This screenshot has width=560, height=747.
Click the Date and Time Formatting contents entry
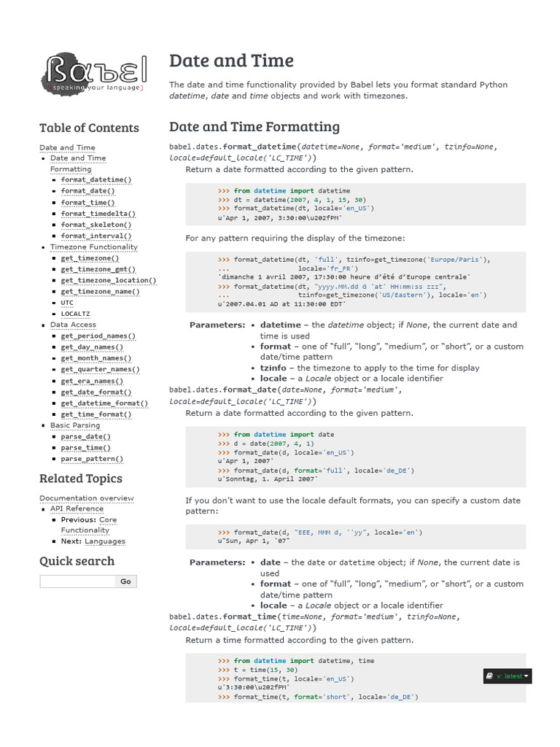(x=77, y=163)
